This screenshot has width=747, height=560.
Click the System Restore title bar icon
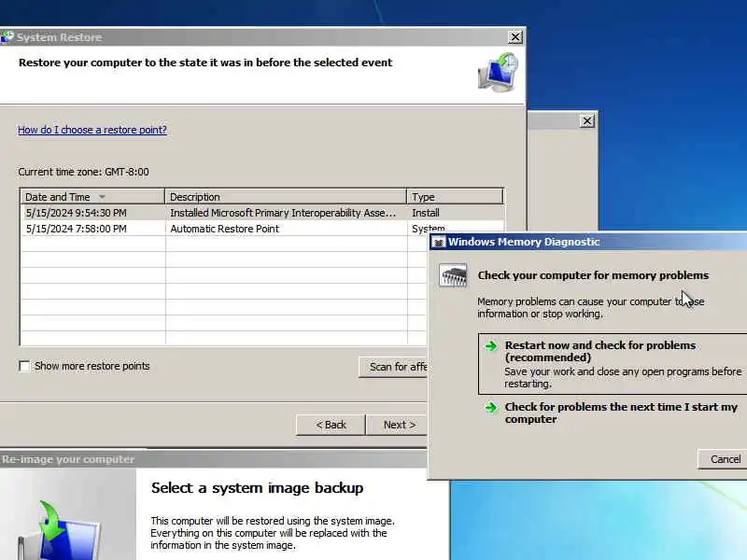[7, 36]
